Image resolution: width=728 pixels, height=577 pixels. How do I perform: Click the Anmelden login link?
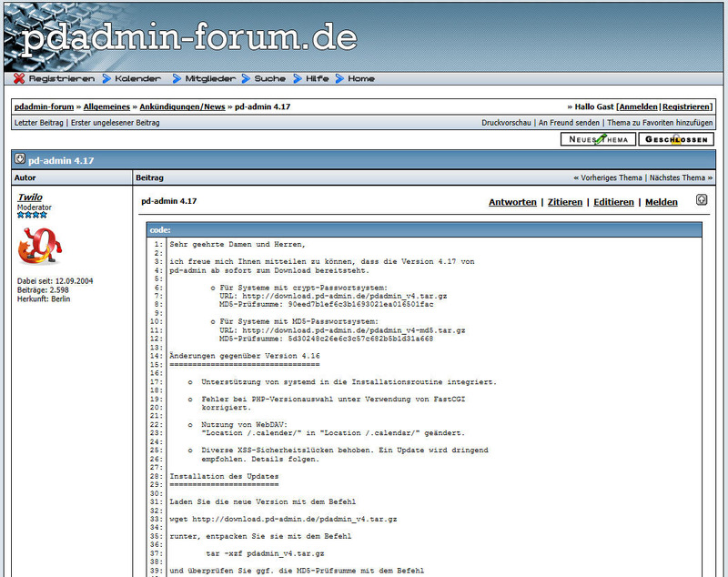coord(638,106)
